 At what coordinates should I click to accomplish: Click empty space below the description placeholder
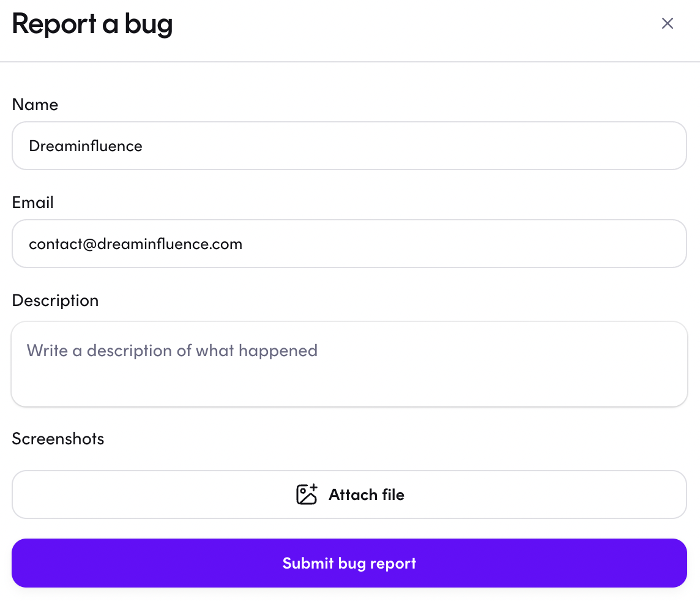point(349,384)
